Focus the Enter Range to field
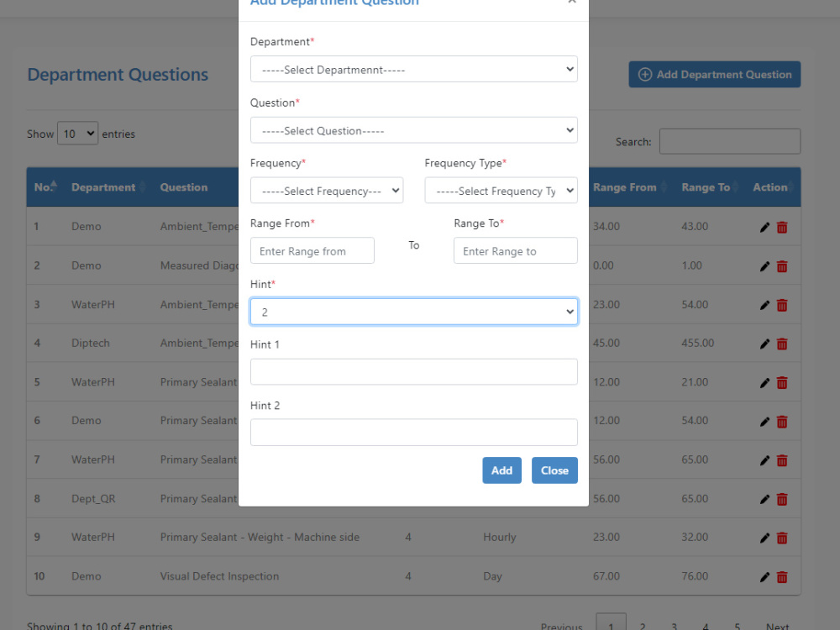840x630 pixels. point(516,250)
